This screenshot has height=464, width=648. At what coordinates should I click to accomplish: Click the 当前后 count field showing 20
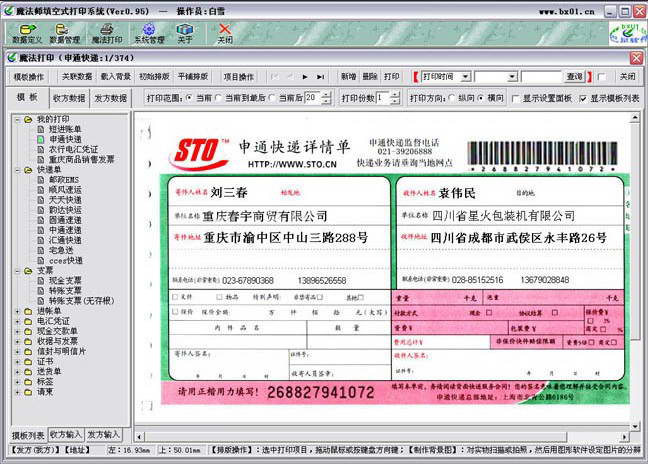pos(312,98)
